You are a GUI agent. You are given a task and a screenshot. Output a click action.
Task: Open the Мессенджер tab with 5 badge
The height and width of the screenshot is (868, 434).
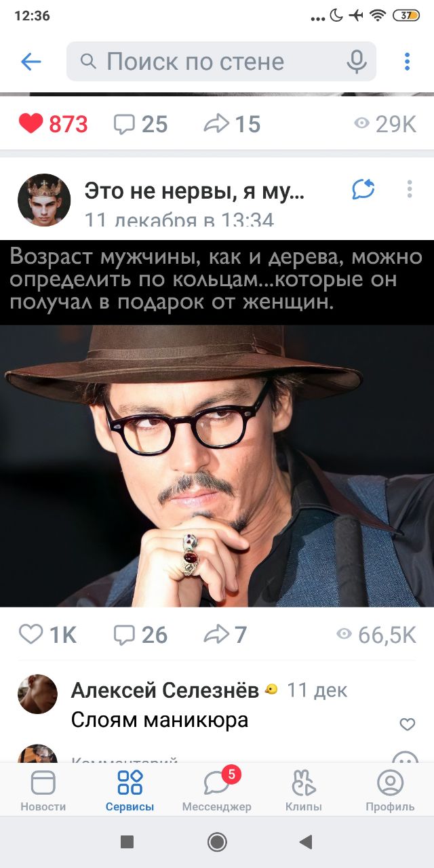(216, 791)
